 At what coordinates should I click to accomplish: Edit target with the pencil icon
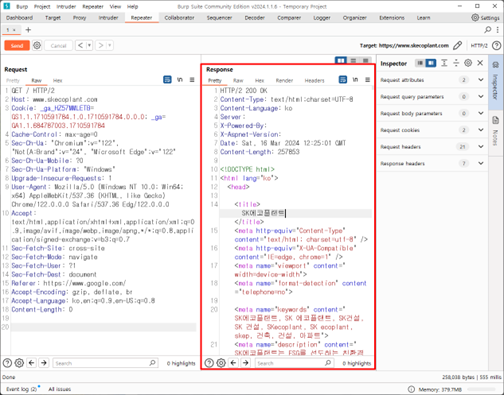tap(458, 45)
